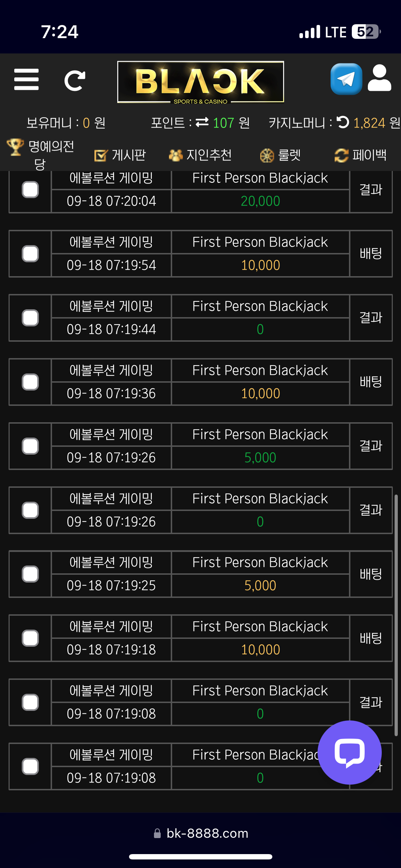The image size is (401, 868).
Task: Open the 게시판 menu item
Action: [120, 155]
